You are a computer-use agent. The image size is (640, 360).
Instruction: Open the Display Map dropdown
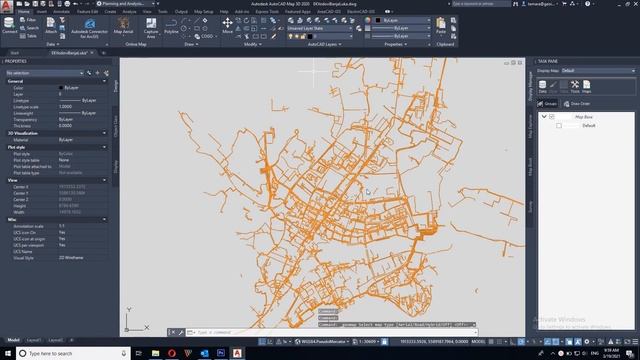[598, 71]
